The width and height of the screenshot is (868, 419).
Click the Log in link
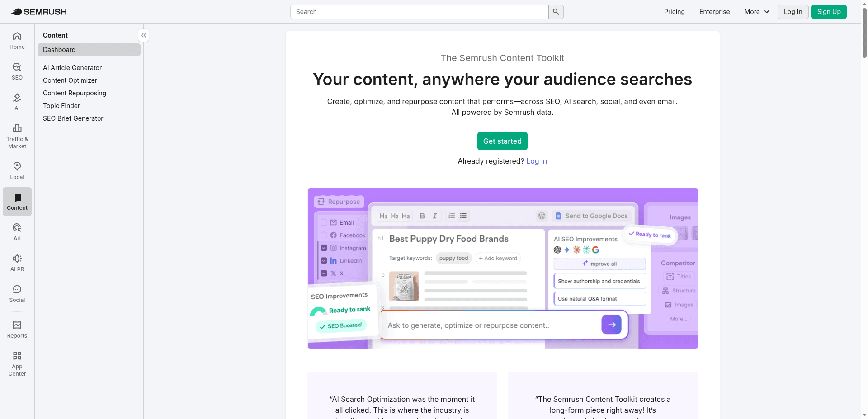[537, 161]
